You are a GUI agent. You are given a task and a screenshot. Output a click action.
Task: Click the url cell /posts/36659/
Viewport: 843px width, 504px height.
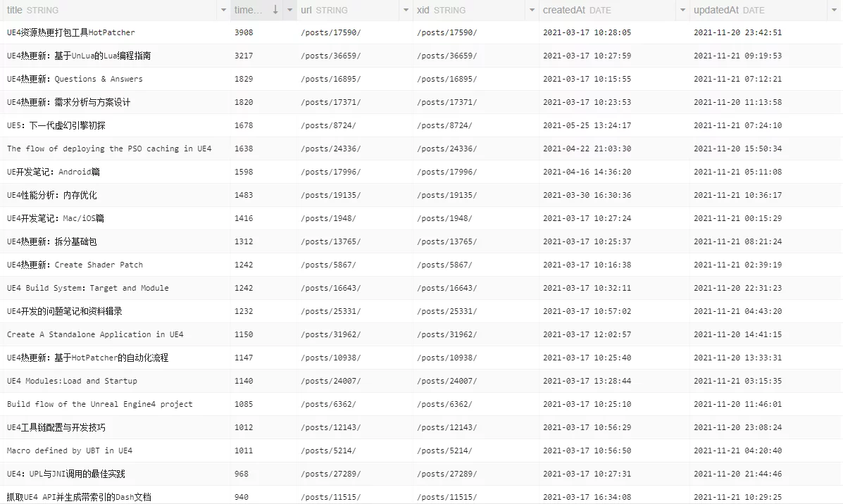[330, 56]
